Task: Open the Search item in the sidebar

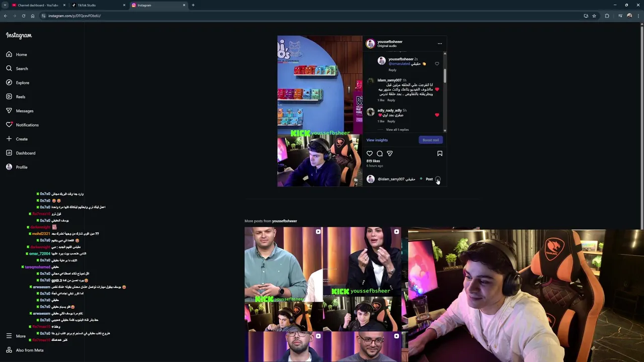Action: (17, 68)
